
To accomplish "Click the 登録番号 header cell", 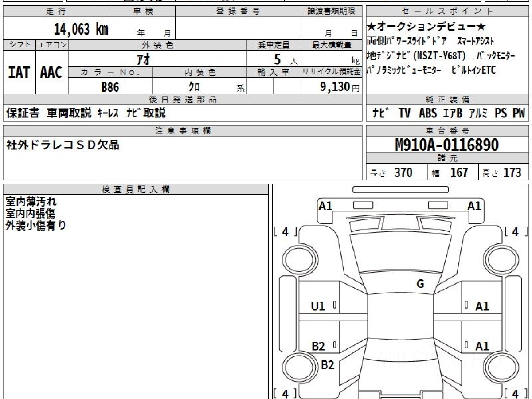I will (238, 12).
